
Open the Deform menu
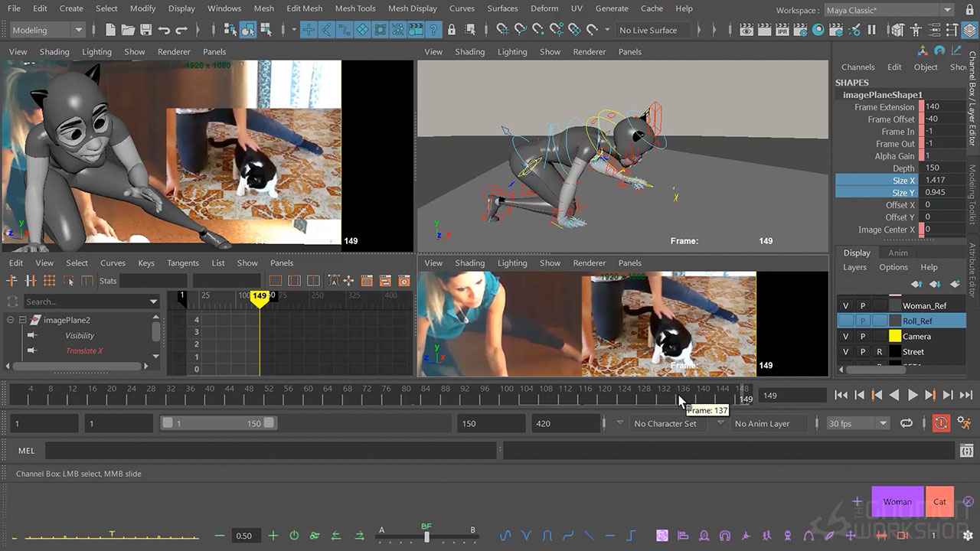click(x=544, y=8)
